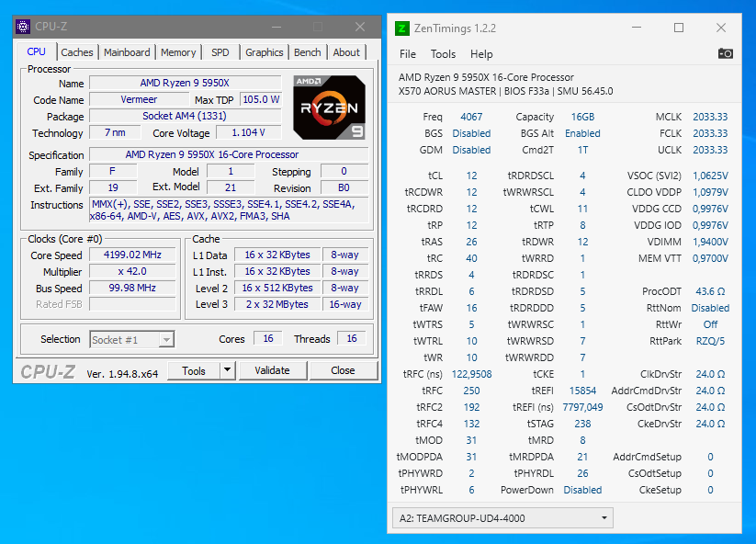Show the About tab in CPU-Z
The height and width of the screenshot is (544, 756).
click(346, 52)
